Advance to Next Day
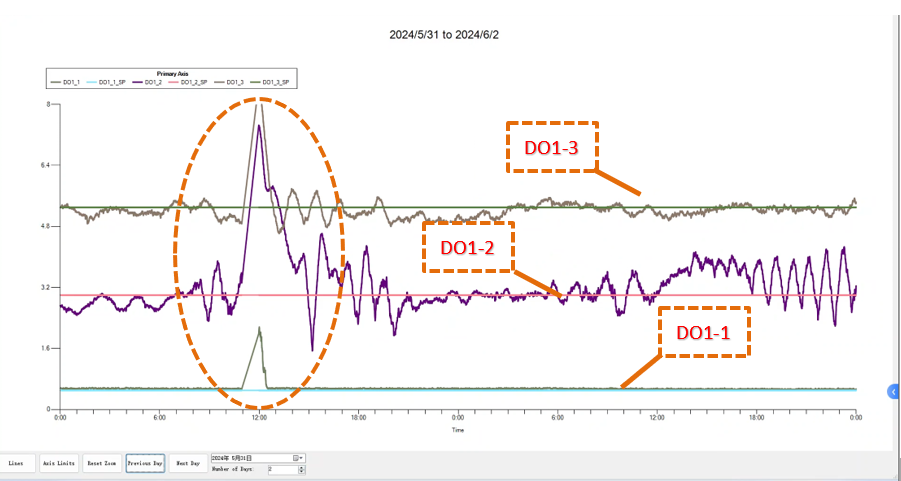 click(x=188, y=463)
